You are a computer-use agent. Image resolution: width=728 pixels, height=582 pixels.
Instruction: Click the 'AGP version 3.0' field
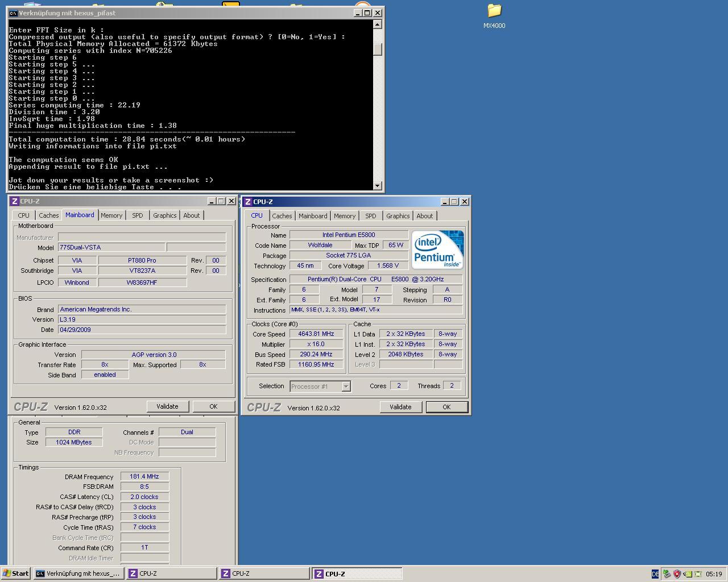pyautogui.click(x=154, y=355)
